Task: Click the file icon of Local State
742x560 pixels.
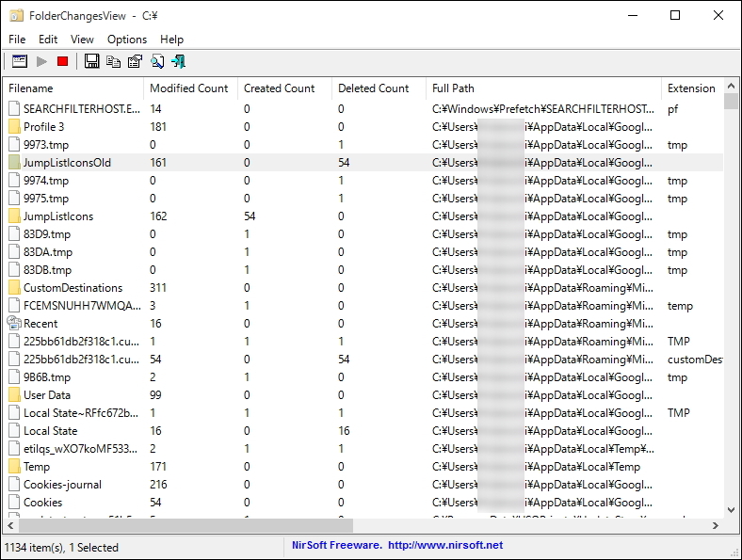Action: point(15,431)
